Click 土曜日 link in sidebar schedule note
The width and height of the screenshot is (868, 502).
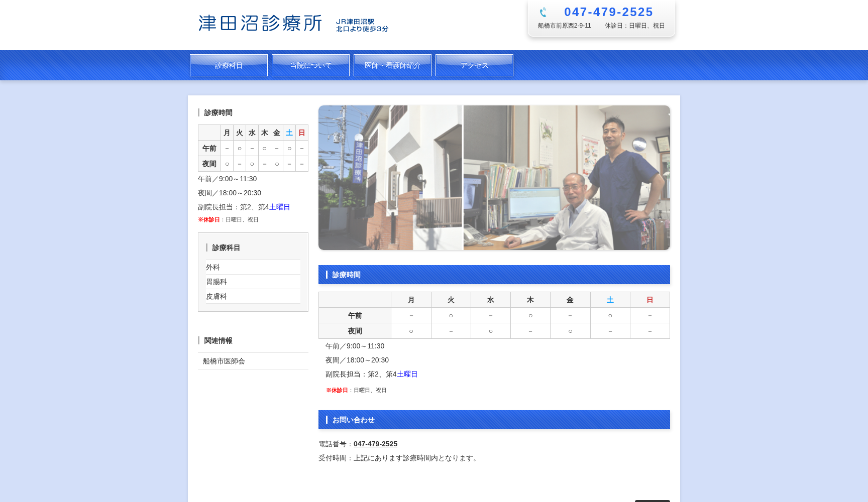(x=279, y=206)
